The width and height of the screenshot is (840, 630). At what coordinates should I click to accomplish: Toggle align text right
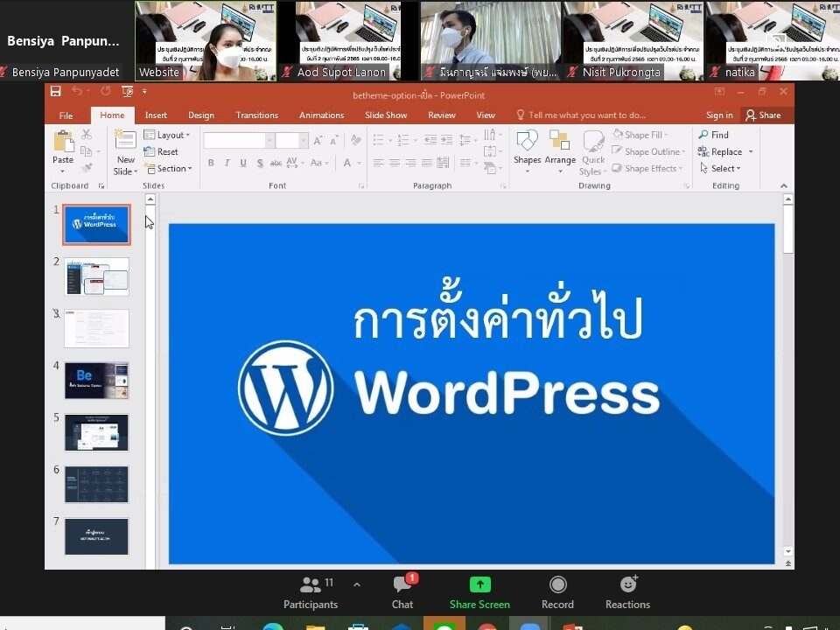coord(411,163)
